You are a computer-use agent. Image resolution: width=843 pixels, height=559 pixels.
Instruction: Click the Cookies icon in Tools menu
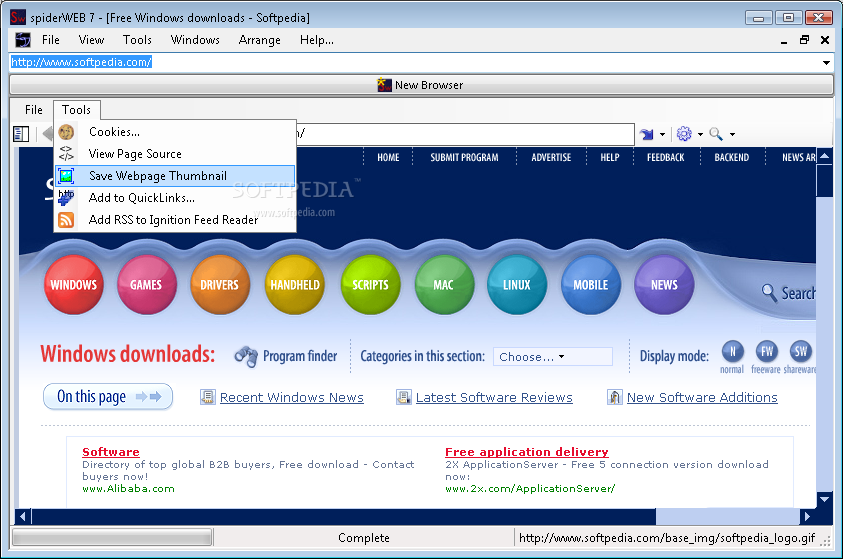66,132
